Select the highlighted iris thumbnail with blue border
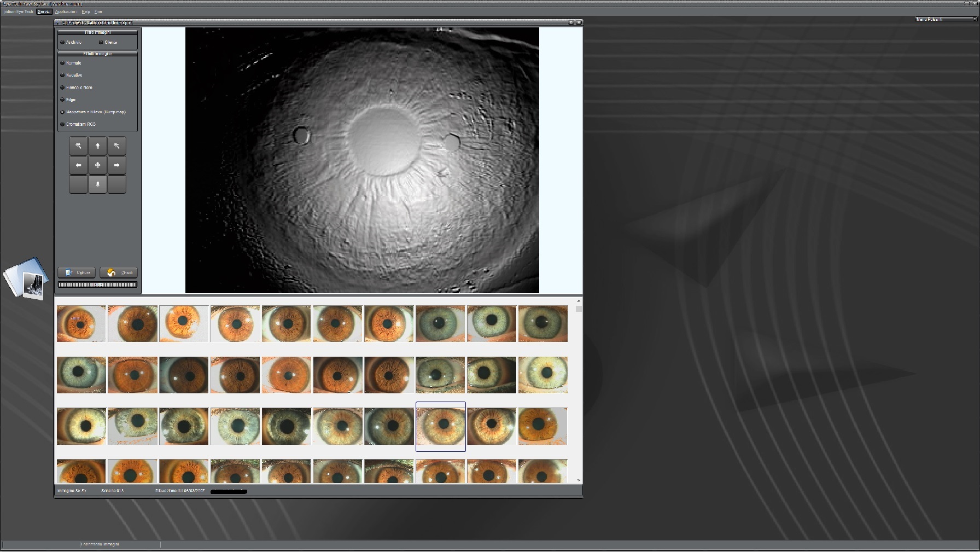This screenshot has height=552, width=980. 440,426
